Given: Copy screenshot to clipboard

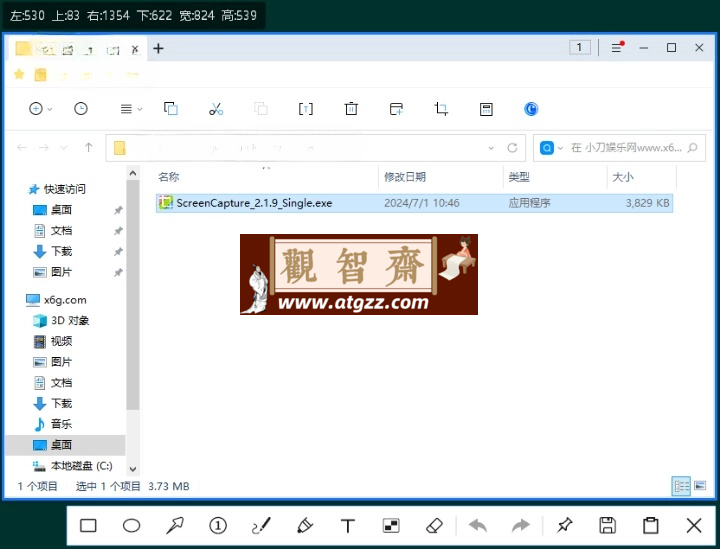Looking at the screenshot, I should tap(651, 526).
